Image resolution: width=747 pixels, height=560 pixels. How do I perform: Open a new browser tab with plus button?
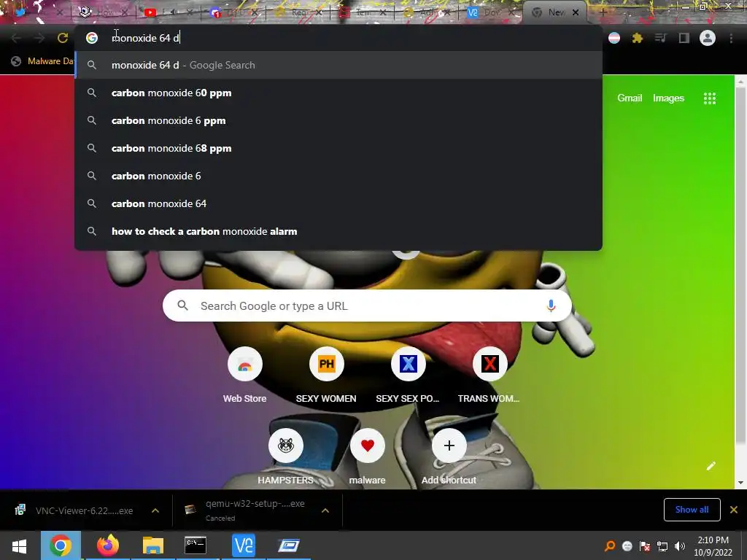603,12
